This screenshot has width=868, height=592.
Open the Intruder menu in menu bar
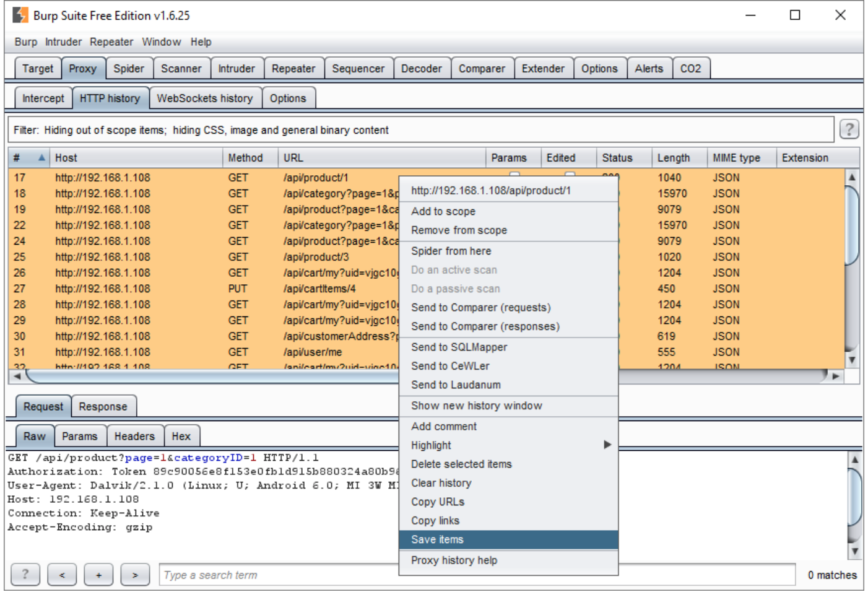pyautogui.click(x=63, y=41)
